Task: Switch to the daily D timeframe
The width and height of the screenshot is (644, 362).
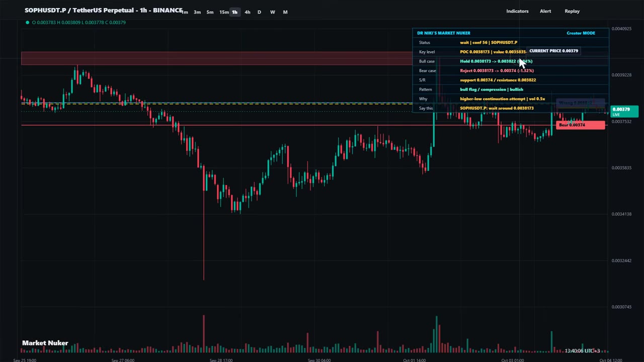Action: click(x=259, y=12)
